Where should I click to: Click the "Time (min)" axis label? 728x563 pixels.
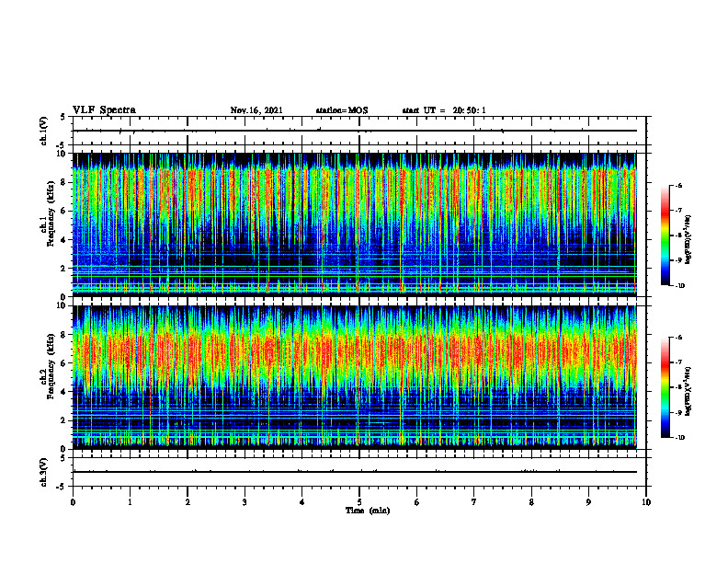[x=368, y=511]
